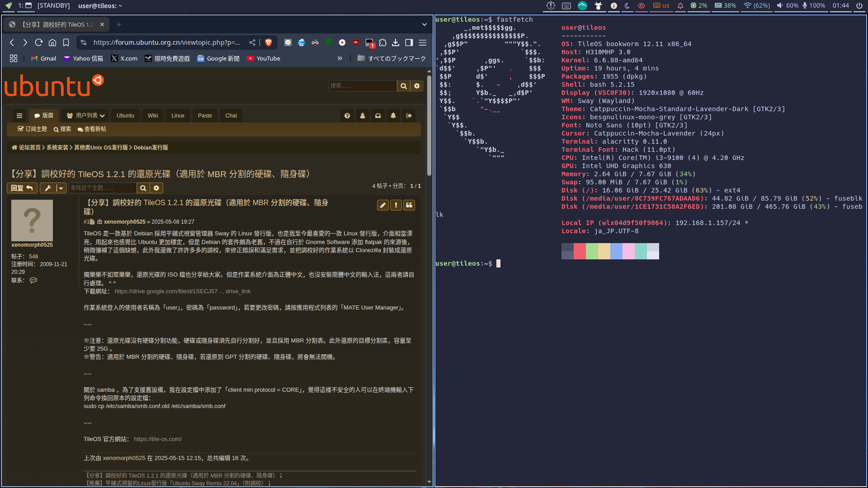This screenshot has width=868, height=488.
Task: Open a new browser tab
Action: (x=119, y=24)
